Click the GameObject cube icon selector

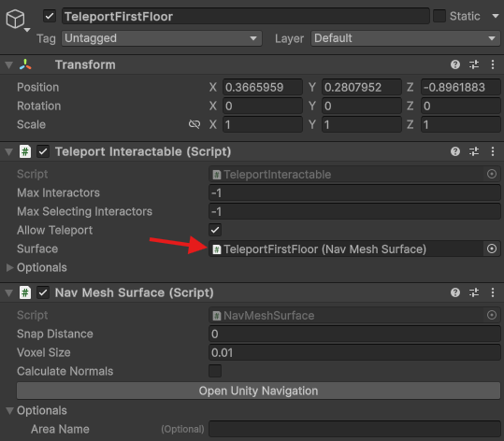tap(15, 19)
